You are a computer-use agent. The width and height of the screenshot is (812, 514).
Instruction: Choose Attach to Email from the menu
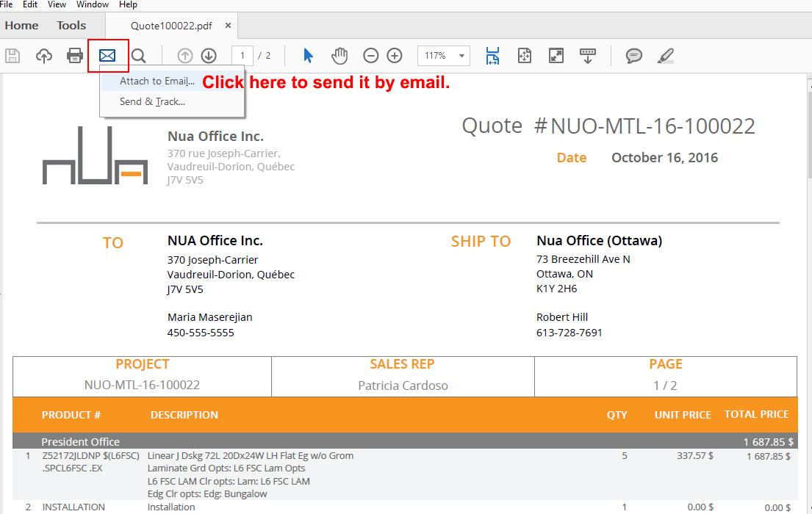157,82
